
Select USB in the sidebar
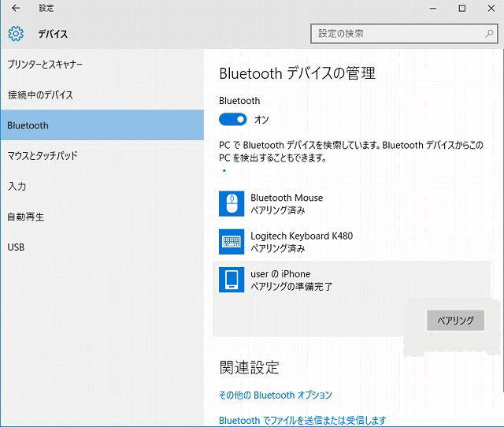tap(16, 247)
